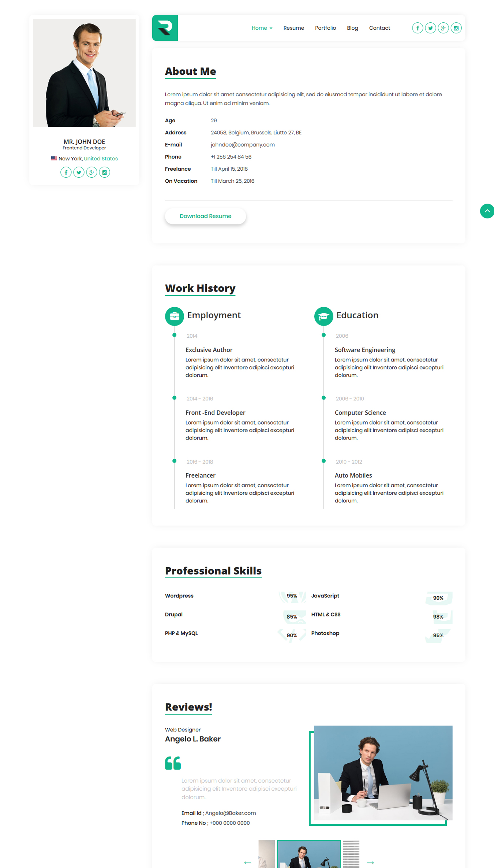Open Facebook icon in the top navigation
The image size is (494, 868).
[418, 28]
